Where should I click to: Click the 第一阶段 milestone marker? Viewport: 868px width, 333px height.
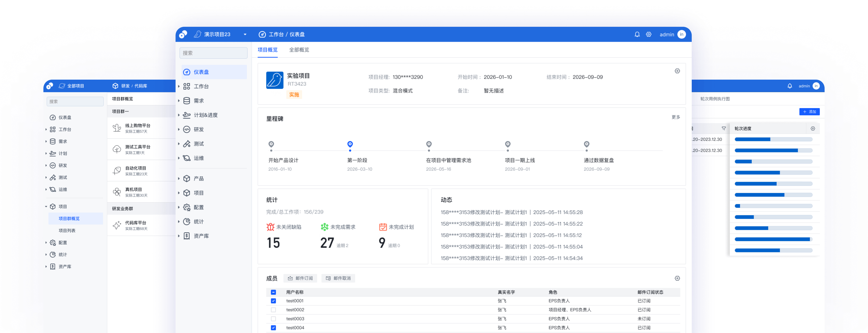pos(350,145)
